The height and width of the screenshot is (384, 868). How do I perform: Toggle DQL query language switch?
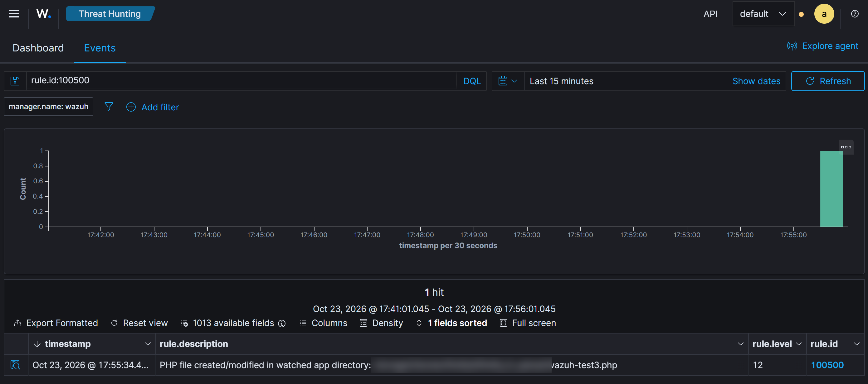472,81
